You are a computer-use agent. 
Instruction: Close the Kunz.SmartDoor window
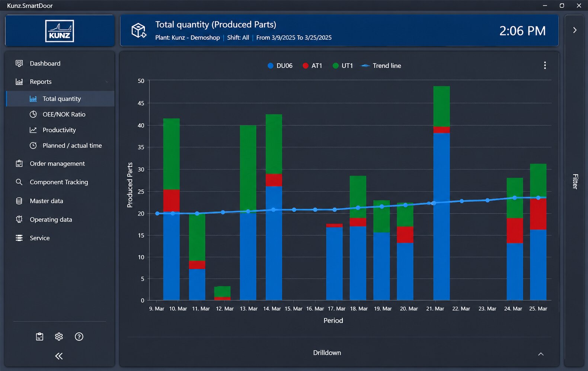pos(579,6)
